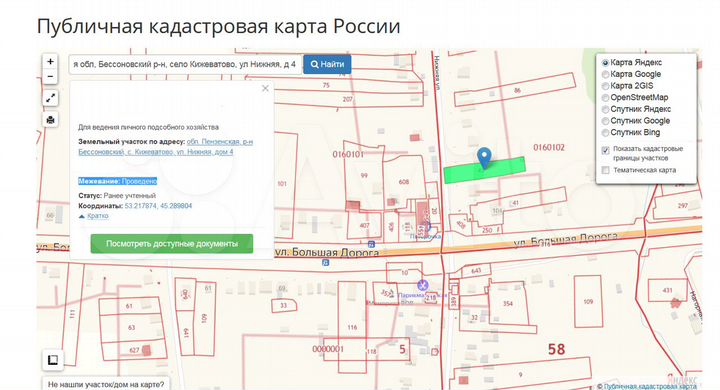Select Спутник Яндекс satellite layer
The width and height of the screenshot is (720, 390).
pos(605,109)
